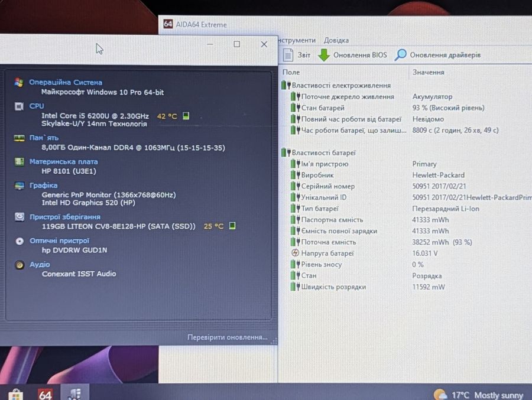This screenshot has height=400, width=532.
Task: Click the green CPU temperature indicator icon
Action: (x=186, y=116)
